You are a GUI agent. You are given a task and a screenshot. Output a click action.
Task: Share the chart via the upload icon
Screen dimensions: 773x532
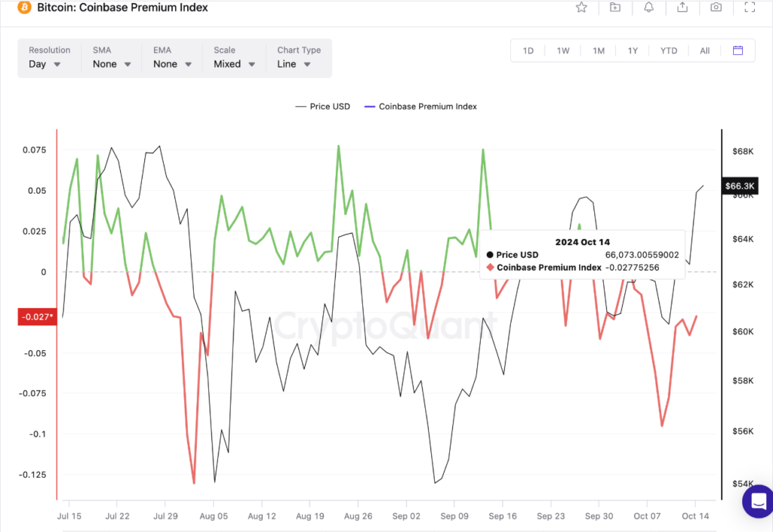point(682,8)
